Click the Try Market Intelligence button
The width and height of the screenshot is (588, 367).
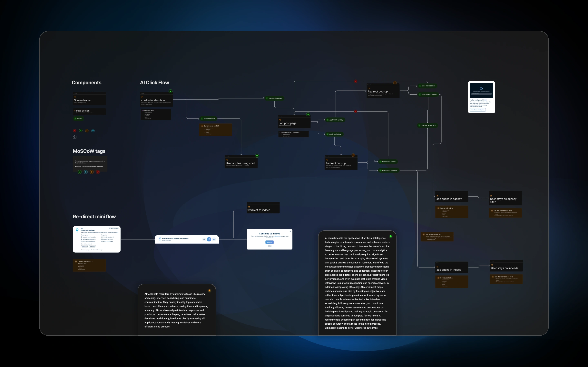coord(478,110)
